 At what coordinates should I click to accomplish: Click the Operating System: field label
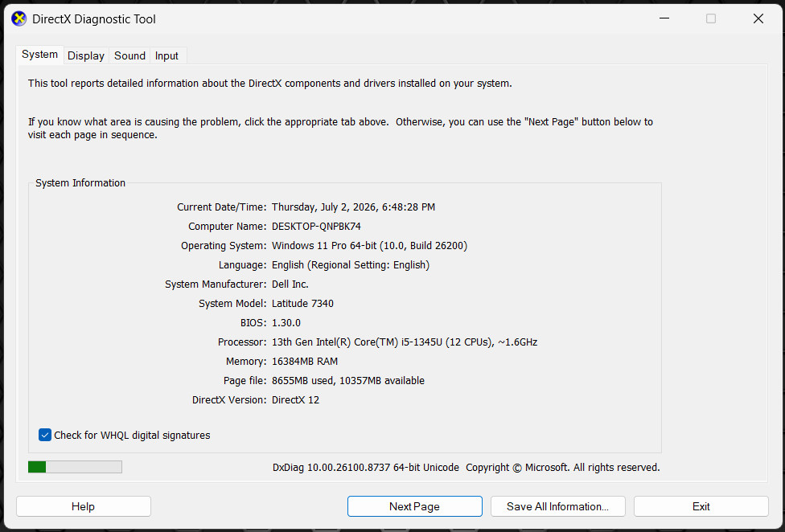224,245
